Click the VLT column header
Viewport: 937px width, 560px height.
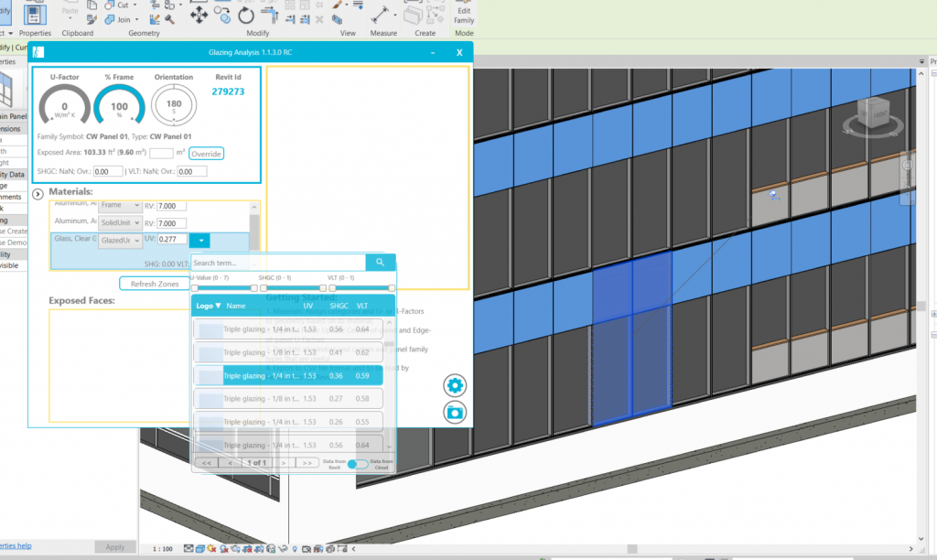362,306
